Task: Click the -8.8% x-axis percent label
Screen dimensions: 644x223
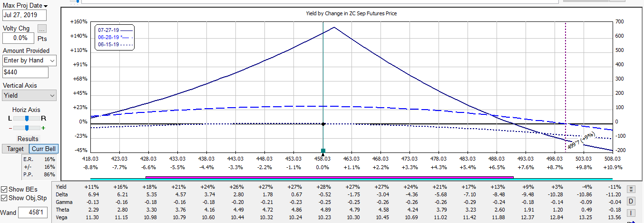Action: pos(90,167)
